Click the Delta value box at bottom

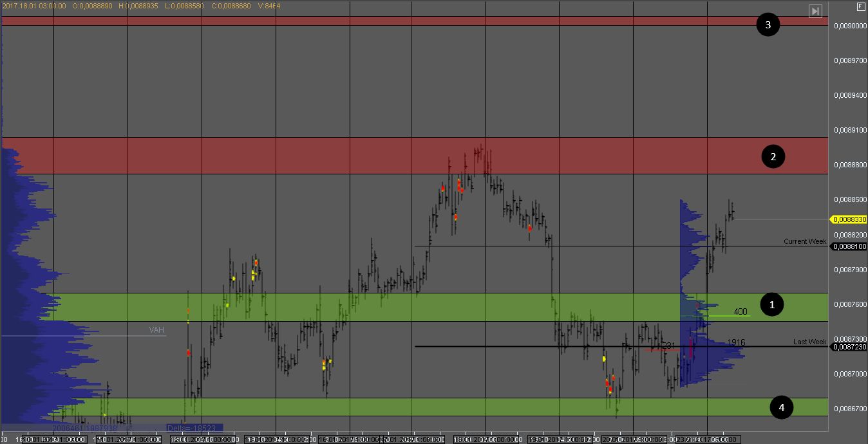tap(194, 427)
